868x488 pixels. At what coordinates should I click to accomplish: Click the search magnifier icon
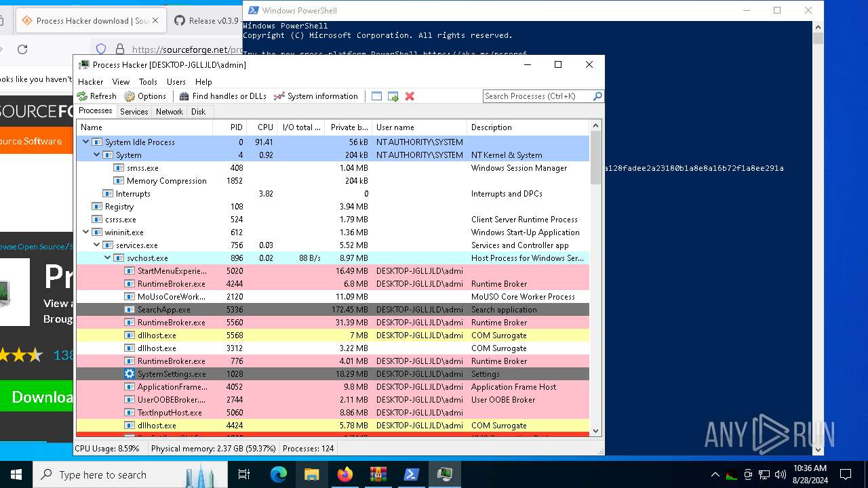pyautogui.click(x=597, y=96)
